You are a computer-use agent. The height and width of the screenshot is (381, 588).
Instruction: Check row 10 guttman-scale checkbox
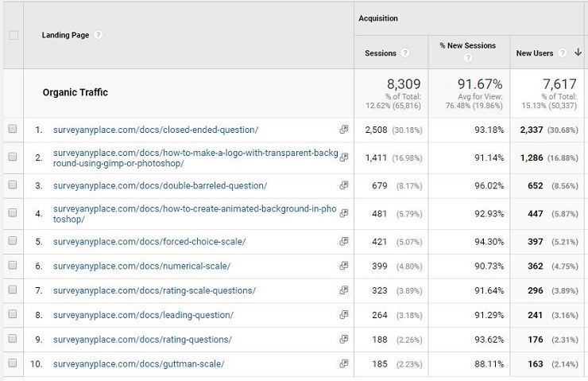(13, 363)
